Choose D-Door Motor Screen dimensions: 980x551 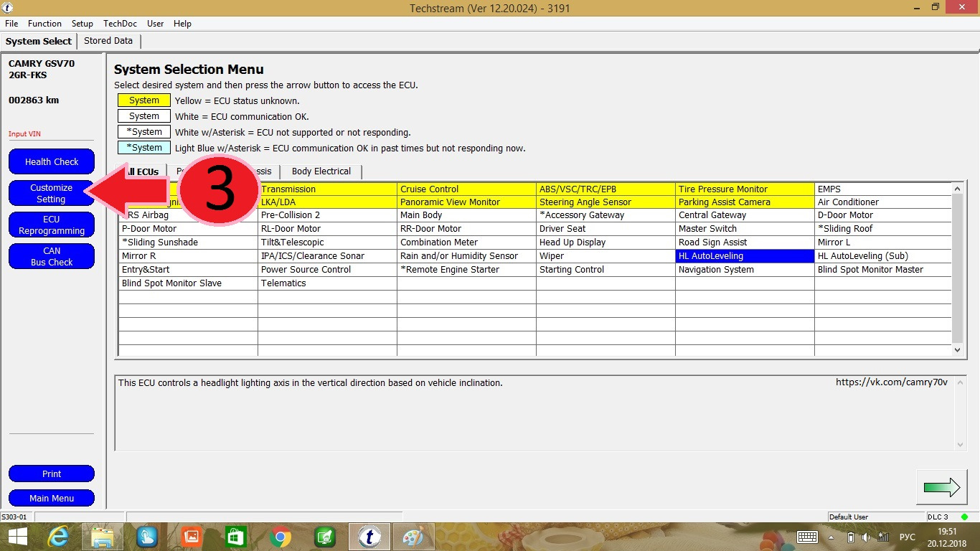pos(883,215)
